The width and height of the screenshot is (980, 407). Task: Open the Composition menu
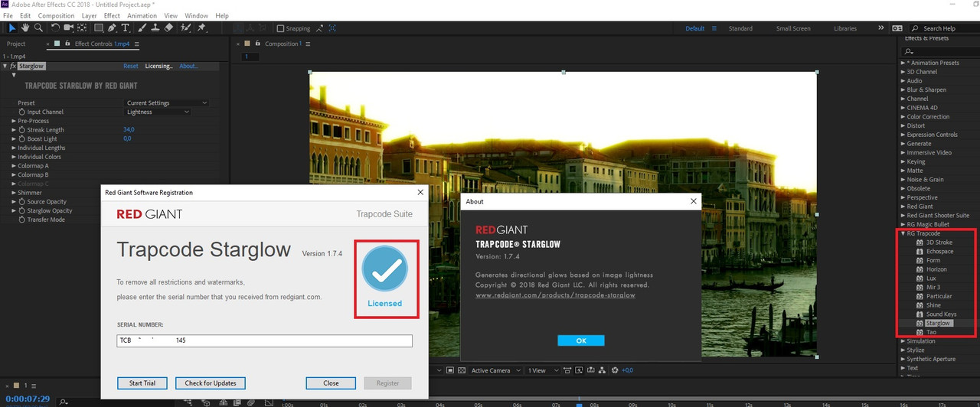coord(56,15)
